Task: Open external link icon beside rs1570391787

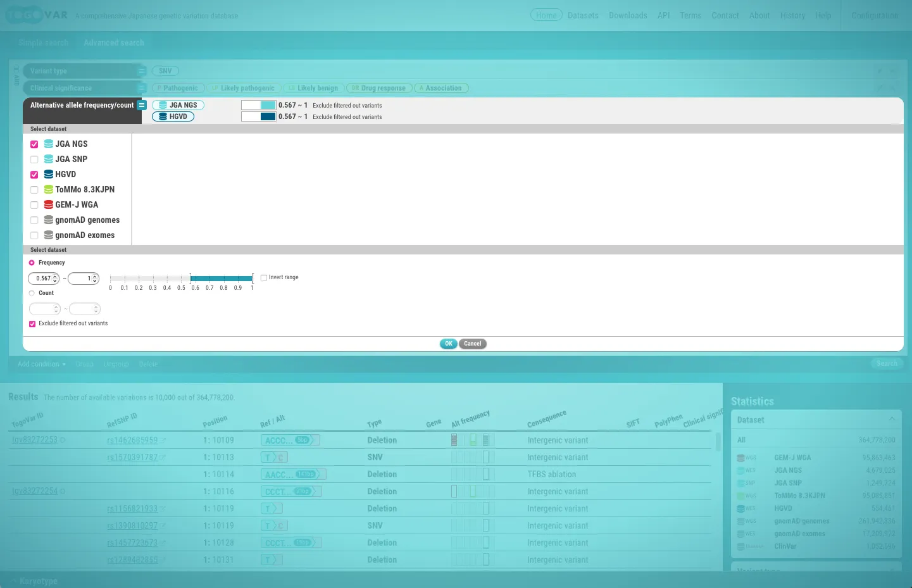Action: click(x=163, y=458)
